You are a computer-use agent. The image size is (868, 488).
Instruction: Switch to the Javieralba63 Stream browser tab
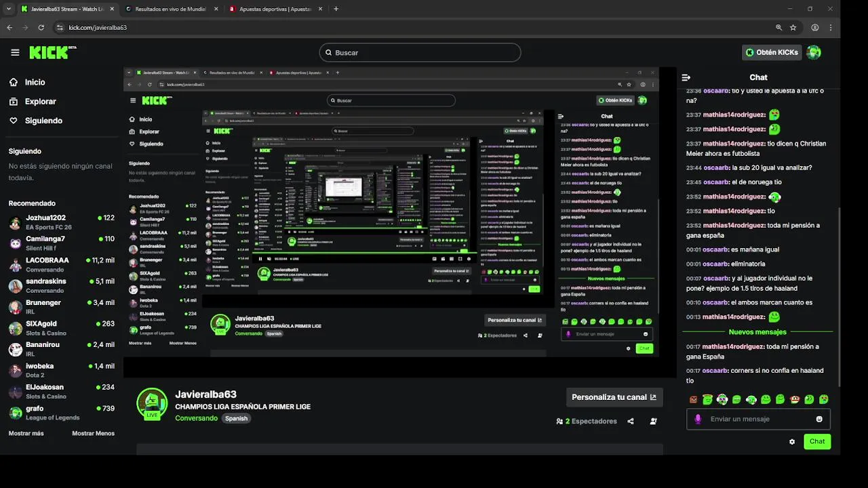click(66, 9)
